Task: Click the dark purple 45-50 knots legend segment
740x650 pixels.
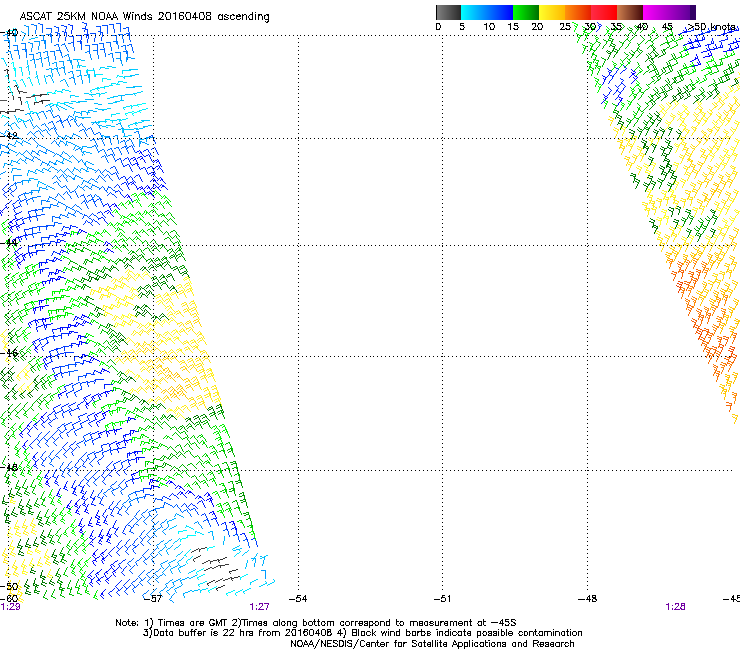Action: point(682,12)
